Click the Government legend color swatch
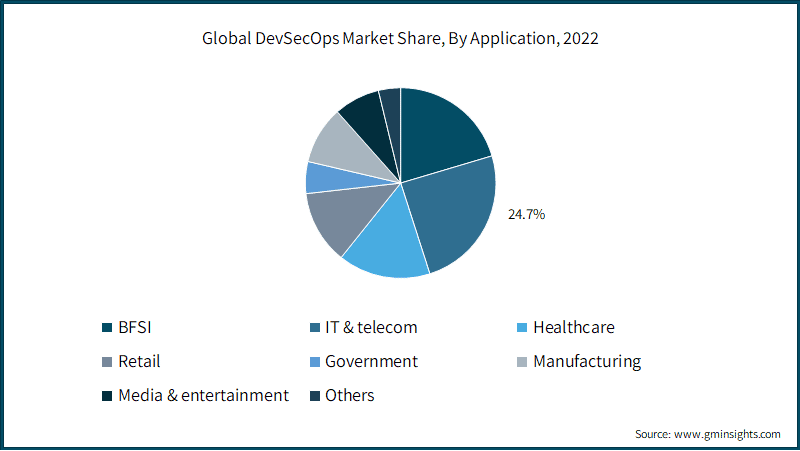800x451 pixels. (x=315, y=362)
